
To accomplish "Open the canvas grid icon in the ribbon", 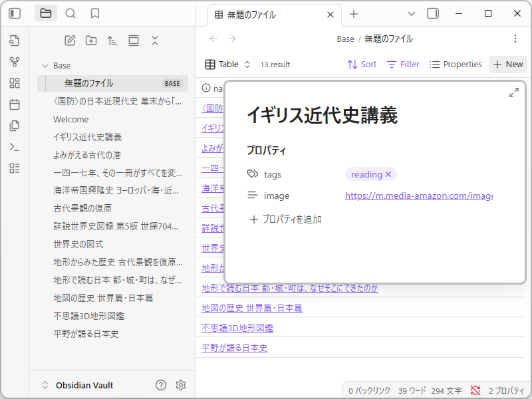I will pos(14,83).
